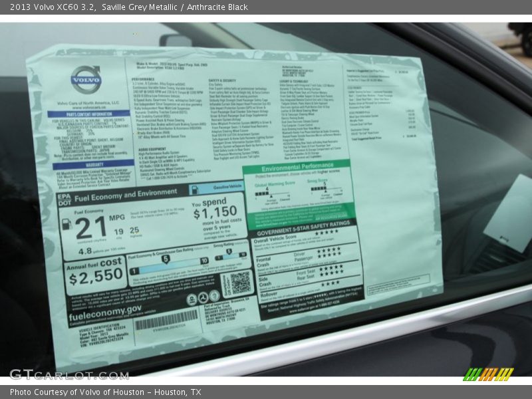532x399 pixels.
Task: Click the Photo Courtesy of Volvo of Houston caption
Action: 105,392
